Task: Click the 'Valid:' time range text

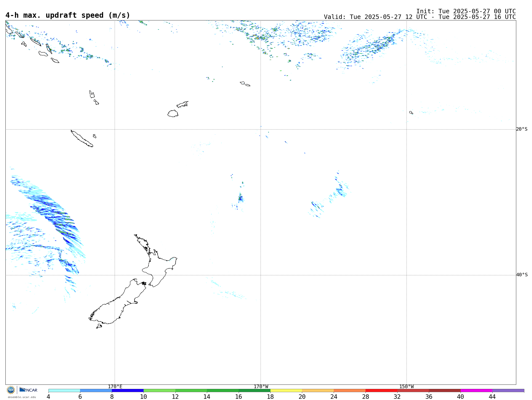Action: pos(420,17)
